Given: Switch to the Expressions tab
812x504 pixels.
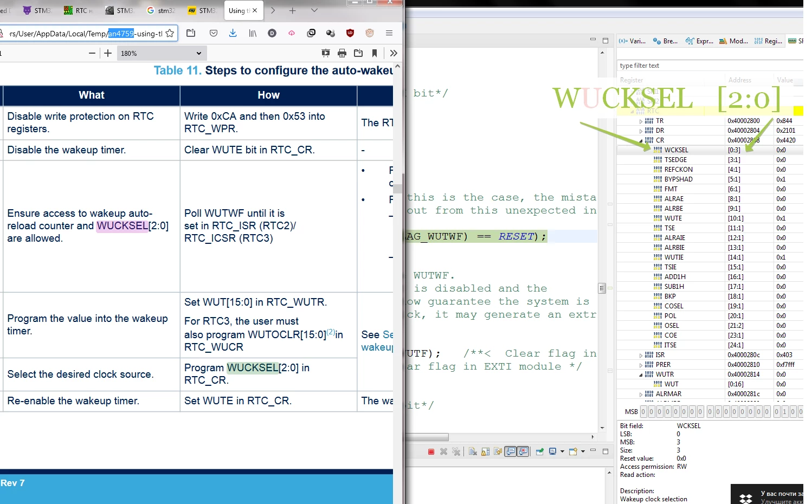Looking at the screenshot, I should (x=699, y=41).
